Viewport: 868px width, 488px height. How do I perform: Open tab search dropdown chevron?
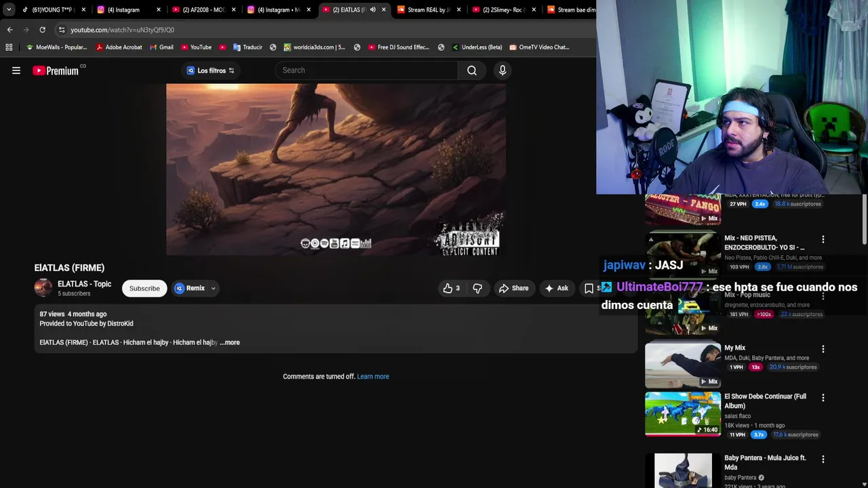click(x=9, y=9)
